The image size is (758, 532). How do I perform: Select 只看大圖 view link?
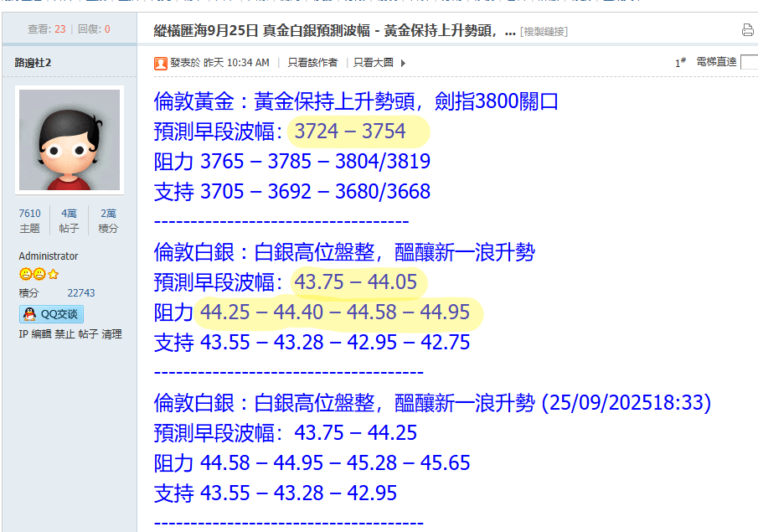click(374, 63)
